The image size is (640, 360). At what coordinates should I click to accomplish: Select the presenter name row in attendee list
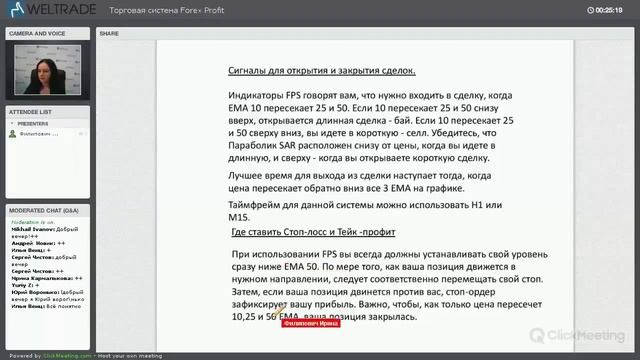tap(48, 133)
